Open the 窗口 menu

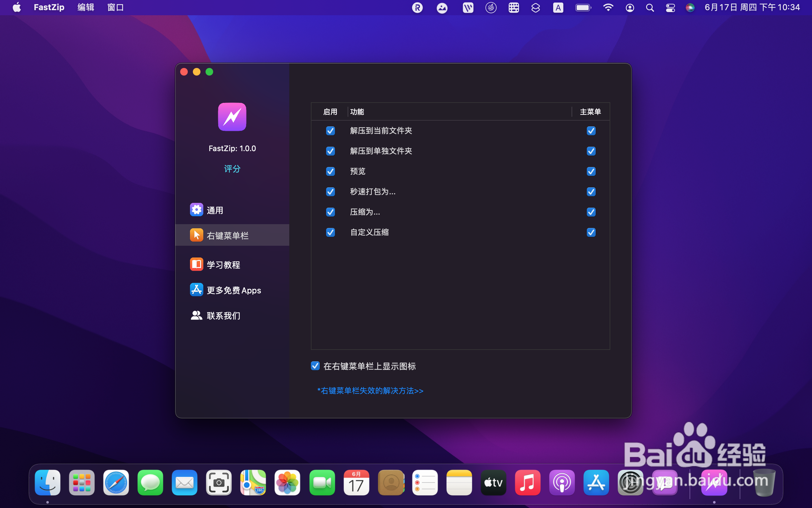click(x=115, y=7)
